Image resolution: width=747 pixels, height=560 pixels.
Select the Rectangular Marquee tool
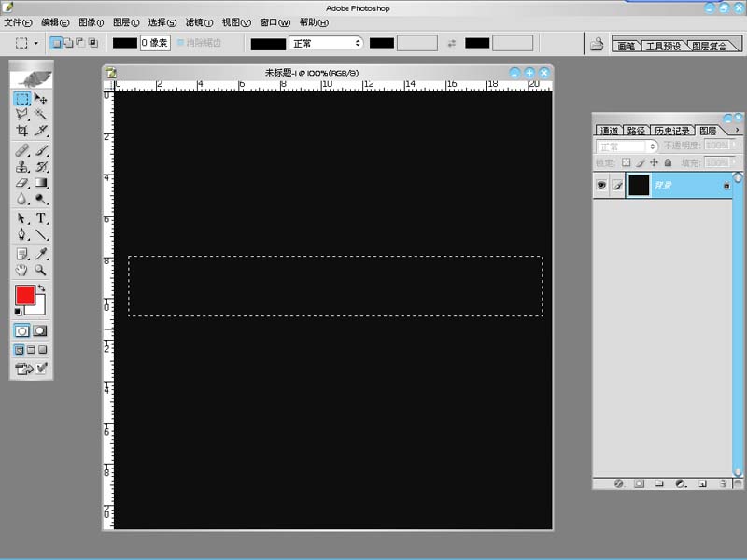point(21,98)
